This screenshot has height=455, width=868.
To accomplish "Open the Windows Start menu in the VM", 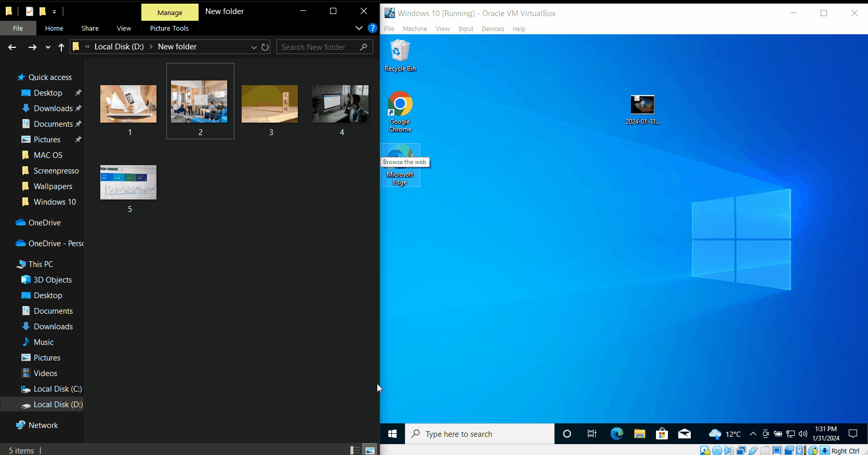I will [392, 434].
